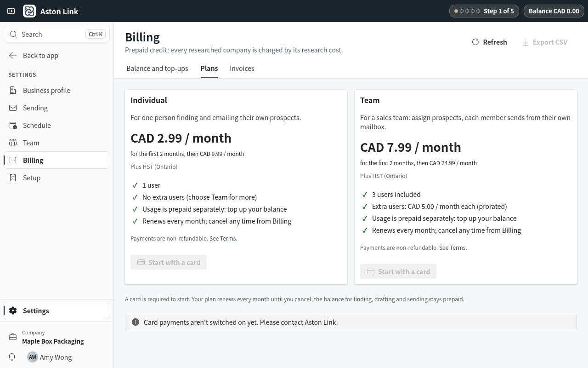Click the "CAD 2.99 / month" price text
The height and width of the screenshot is (368, 588).
[181, 138]
